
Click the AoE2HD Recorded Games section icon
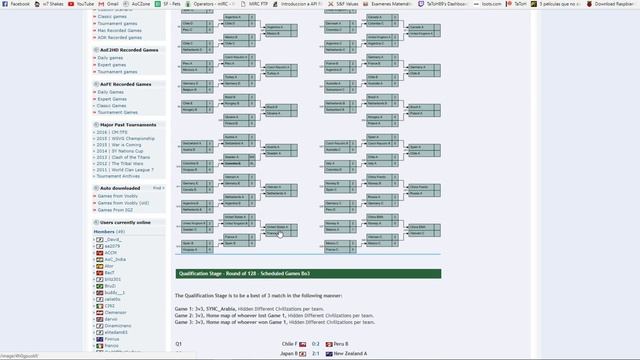click(96, 50)
